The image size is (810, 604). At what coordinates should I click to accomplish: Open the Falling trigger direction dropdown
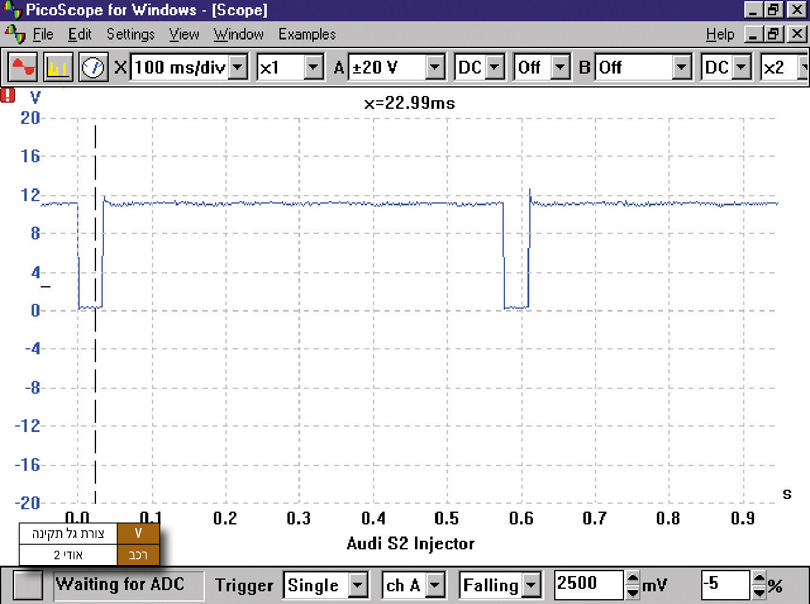(x=531, y=586)
